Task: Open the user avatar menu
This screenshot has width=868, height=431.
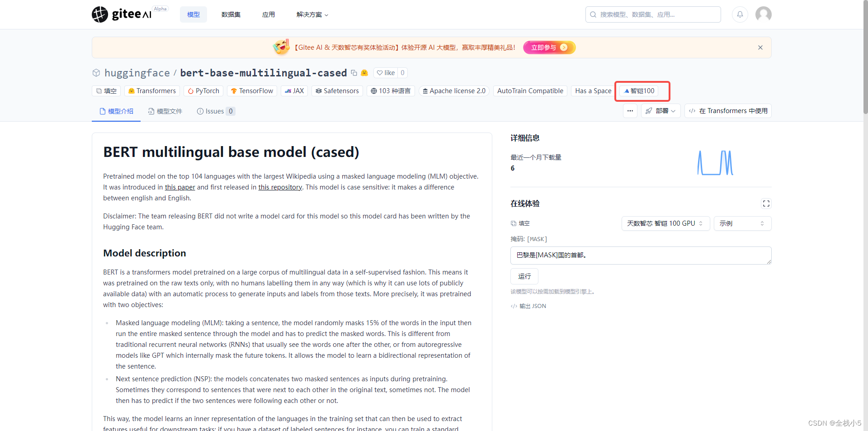Action: [764, 14]
